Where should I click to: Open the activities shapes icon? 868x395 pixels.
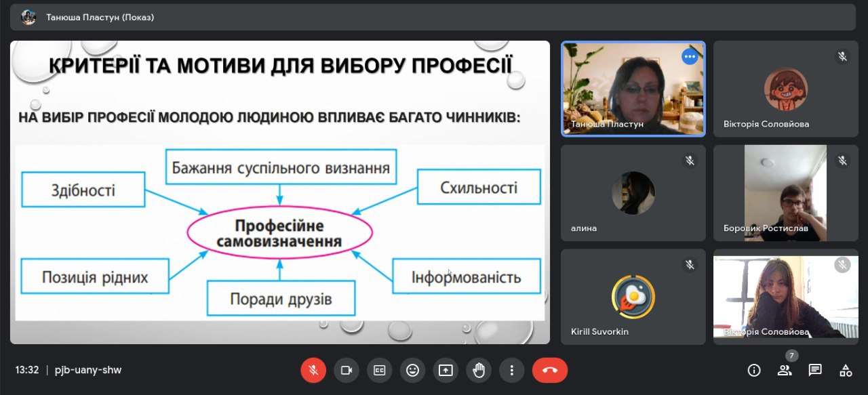(846, 370)
